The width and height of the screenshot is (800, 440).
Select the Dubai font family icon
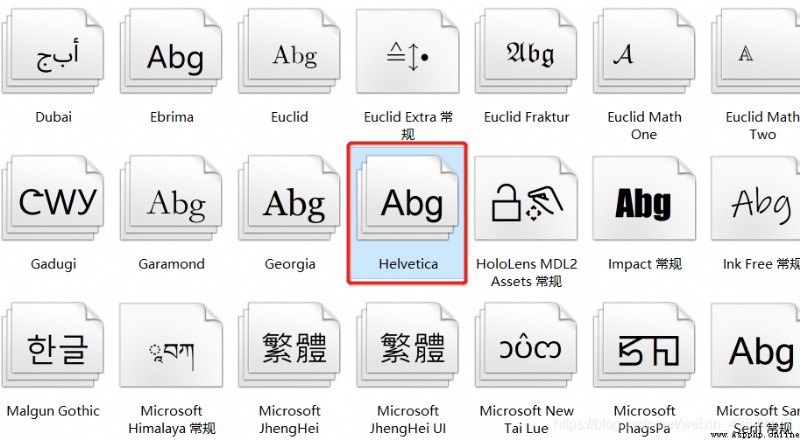click(53, 51)
